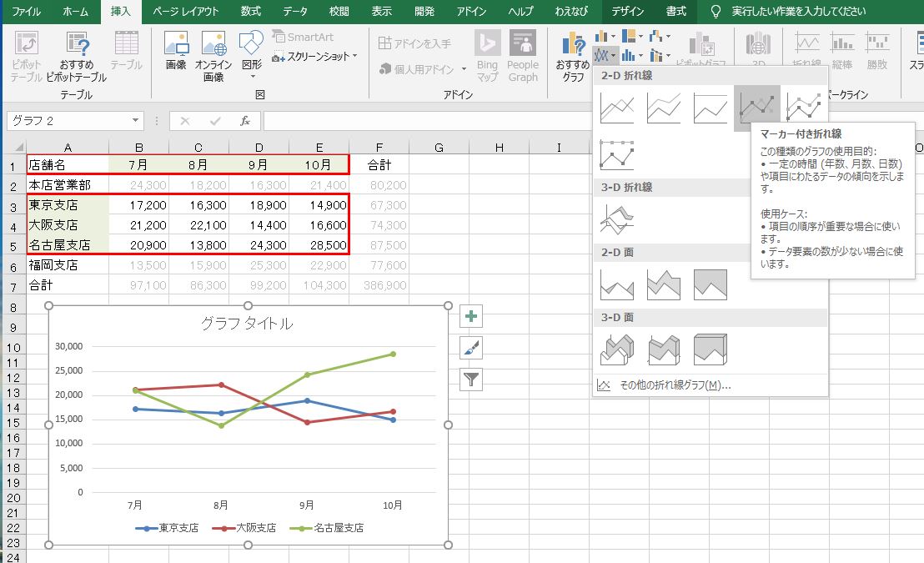Click the 大阪支店 legend entry

(244, 528)
